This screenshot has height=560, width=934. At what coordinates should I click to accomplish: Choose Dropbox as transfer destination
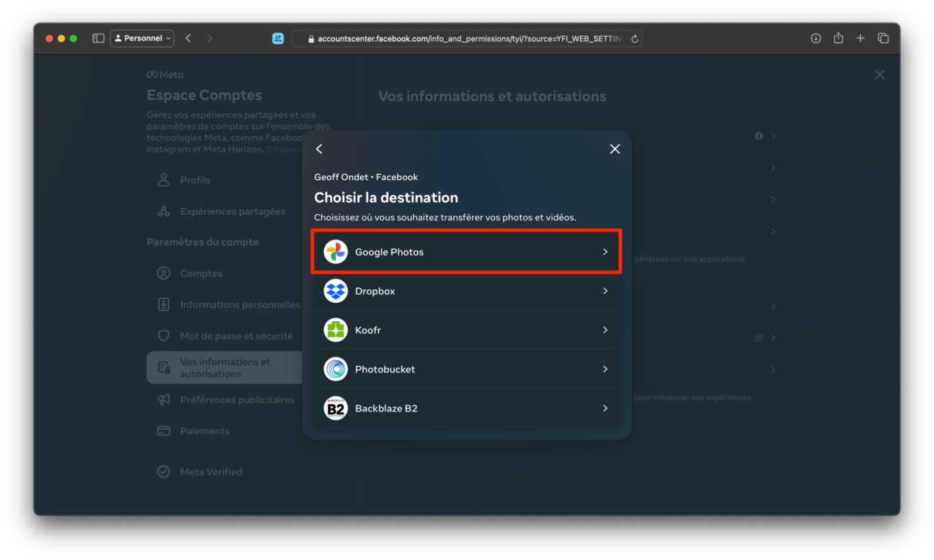[466, 291]
